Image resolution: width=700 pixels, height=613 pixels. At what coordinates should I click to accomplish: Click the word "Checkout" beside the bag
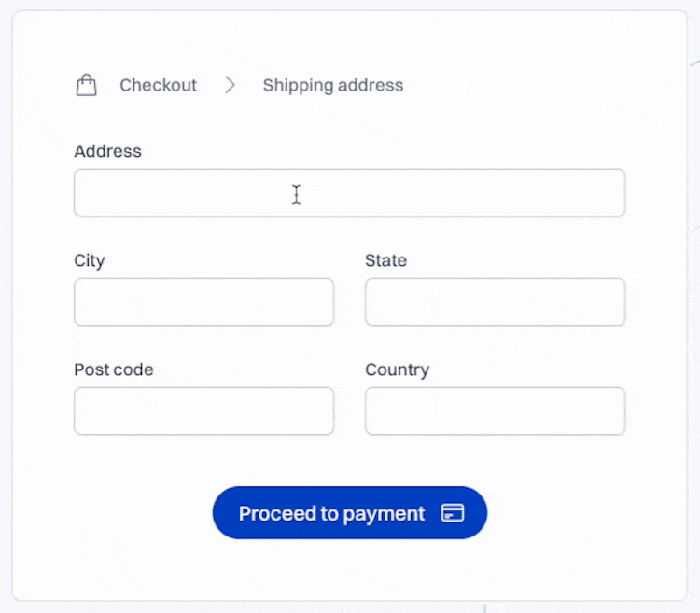(158, 86)
